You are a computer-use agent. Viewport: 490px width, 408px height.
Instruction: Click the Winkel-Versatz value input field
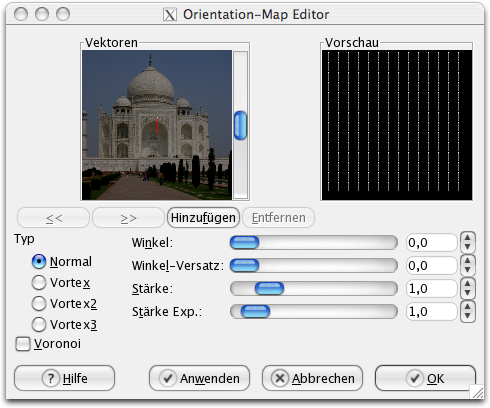(431, 266)
